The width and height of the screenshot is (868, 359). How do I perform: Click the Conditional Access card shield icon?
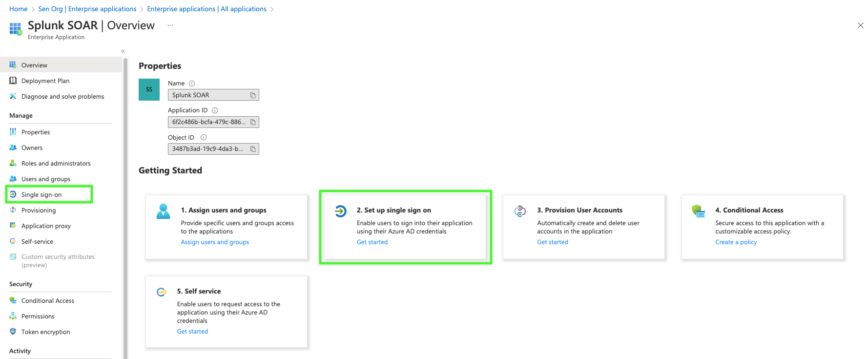(699, 211)
